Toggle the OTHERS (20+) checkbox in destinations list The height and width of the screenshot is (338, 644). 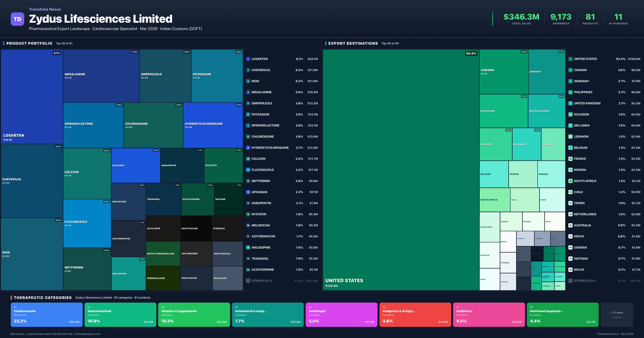tap(571, 280)
